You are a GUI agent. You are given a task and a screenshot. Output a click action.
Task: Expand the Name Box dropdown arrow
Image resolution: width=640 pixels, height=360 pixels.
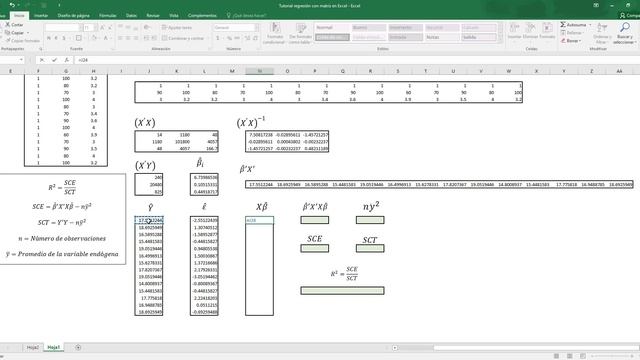pyautogui.click(x=21, y=60)
